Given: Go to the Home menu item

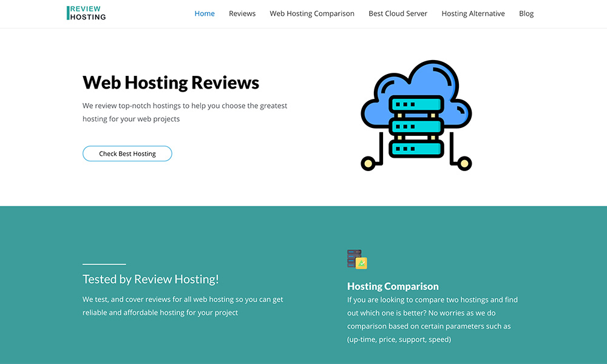Looking at the screenshot, I should pos(205,13).
